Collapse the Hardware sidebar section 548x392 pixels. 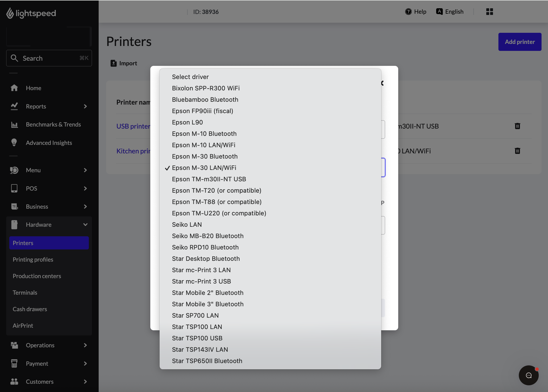(x=85, y=225)
